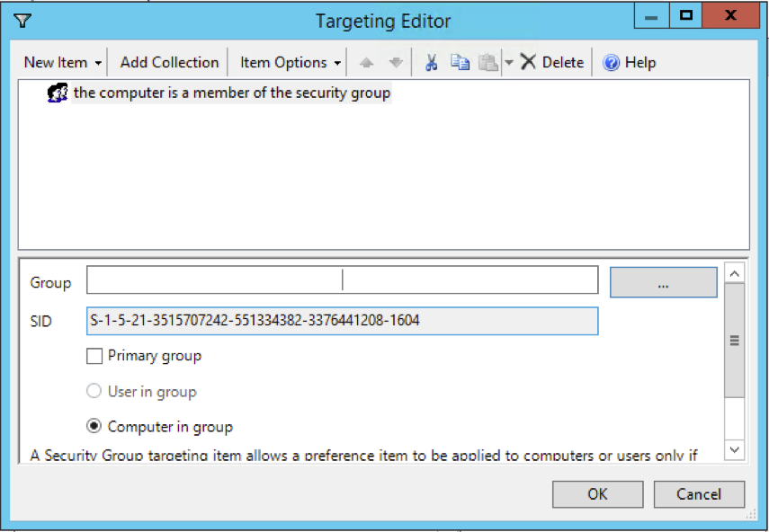Click into the Group text field
The image size is (769, 532).
click(x=342, y=280)
